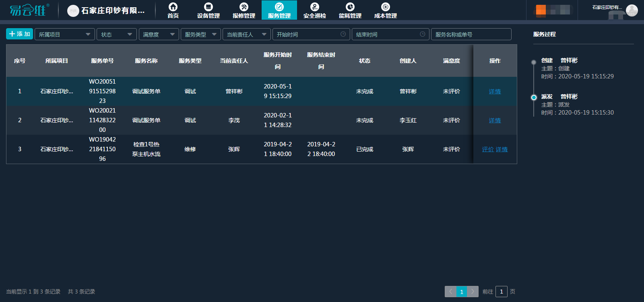
Task: Expand the 所属项目 dropdown
Action: point(64,35)
